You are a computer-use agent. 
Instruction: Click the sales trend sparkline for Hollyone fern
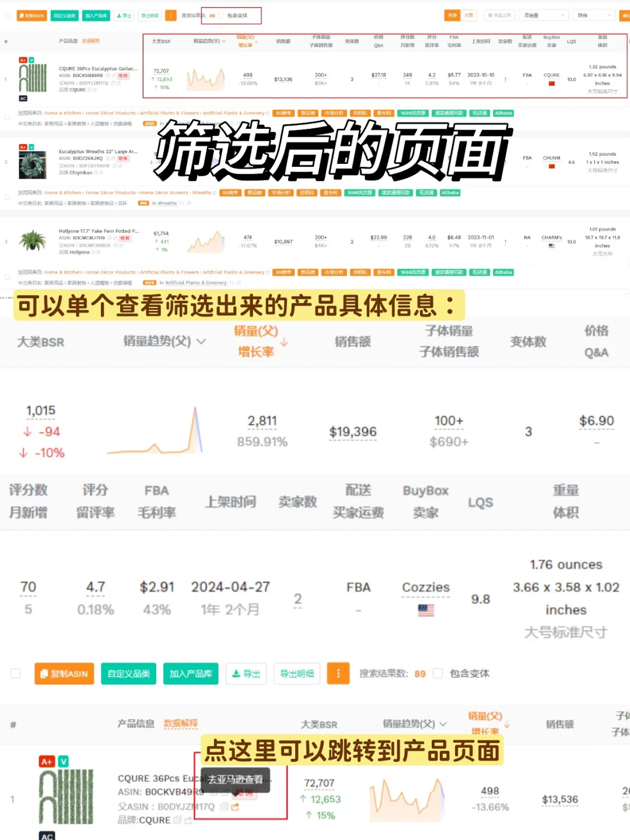pos(205,240)
